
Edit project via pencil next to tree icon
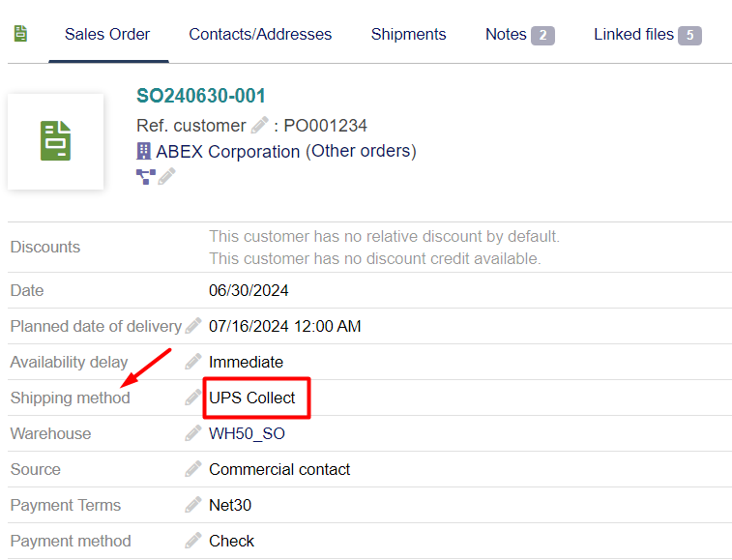[166, 176]
